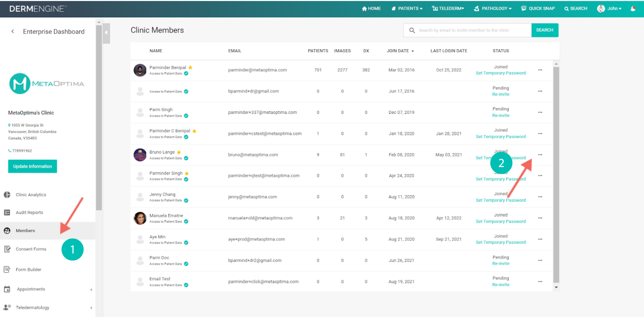Select Members in the sidebar

tap(48, 231)
